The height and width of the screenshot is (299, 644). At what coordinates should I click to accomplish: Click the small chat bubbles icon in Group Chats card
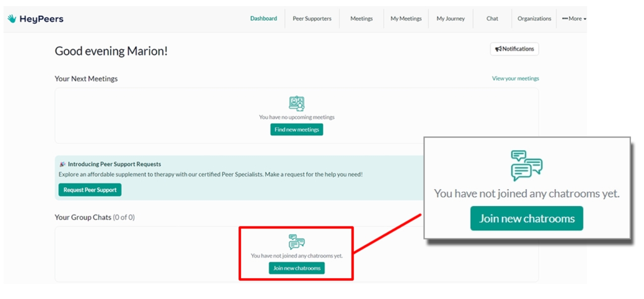point(297,242)
